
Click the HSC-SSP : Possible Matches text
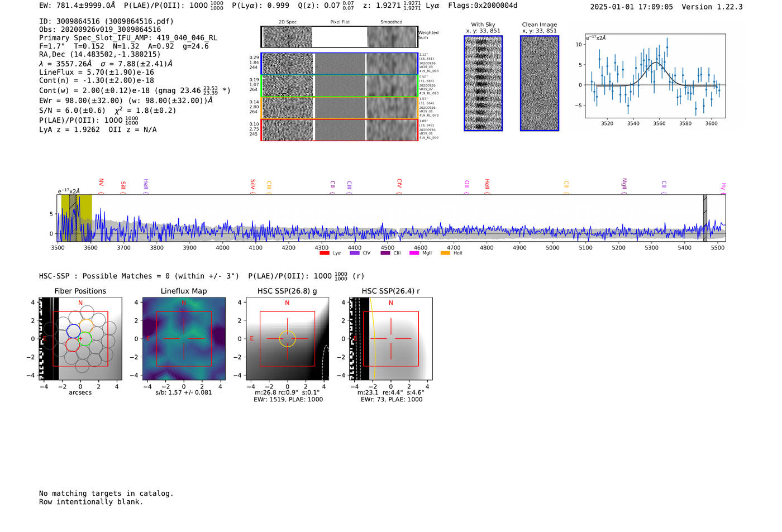click(139, 276)
